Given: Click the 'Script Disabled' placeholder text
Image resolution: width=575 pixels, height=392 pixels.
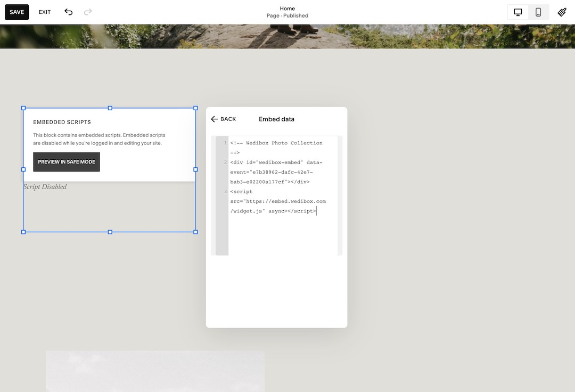Looking at the screenshot, I should [x=44, y=187].
